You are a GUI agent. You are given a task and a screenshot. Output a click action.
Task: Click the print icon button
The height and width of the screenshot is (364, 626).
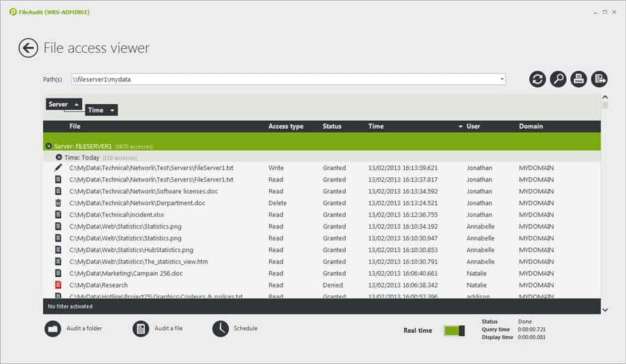click(579, 79)
